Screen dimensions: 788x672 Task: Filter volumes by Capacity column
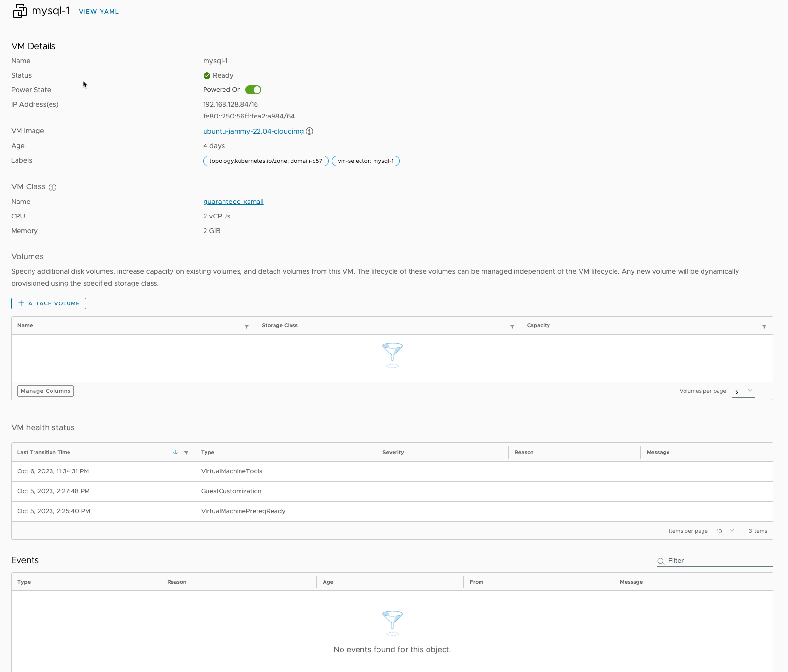(x=764, y=326)
